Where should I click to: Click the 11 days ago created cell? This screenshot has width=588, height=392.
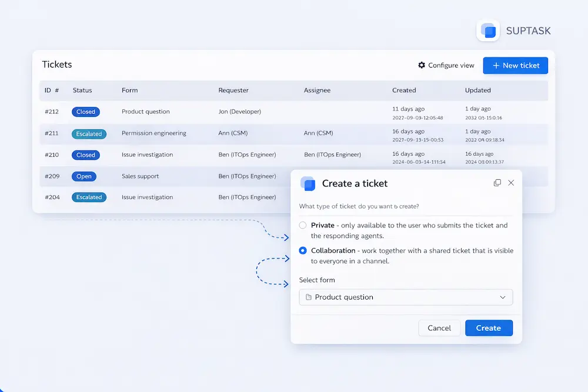click(x=409, y=109)
